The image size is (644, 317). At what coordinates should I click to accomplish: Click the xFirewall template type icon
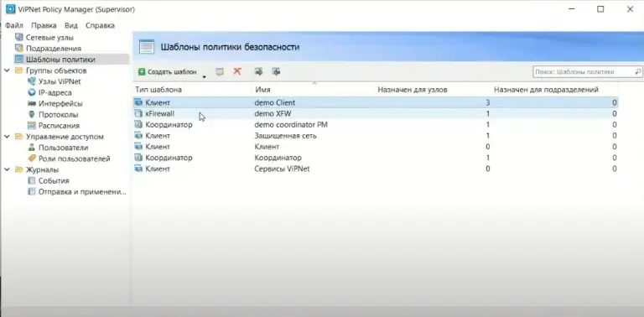point(138,114)
